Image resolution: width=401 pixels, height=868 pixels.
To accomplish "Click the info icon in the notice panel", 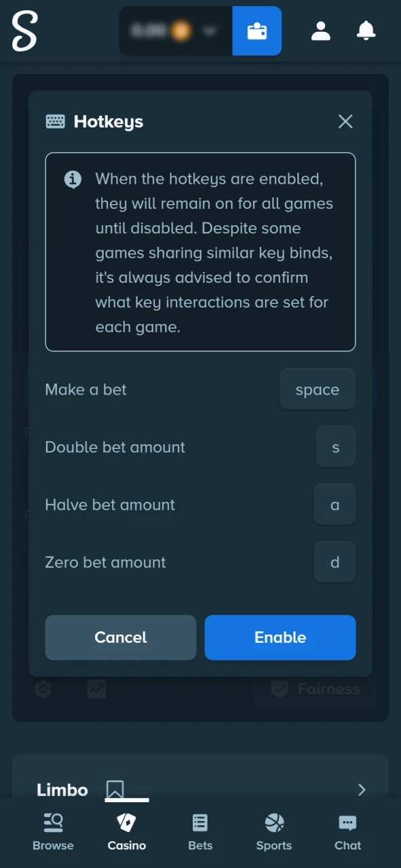I will click(73, 179).
